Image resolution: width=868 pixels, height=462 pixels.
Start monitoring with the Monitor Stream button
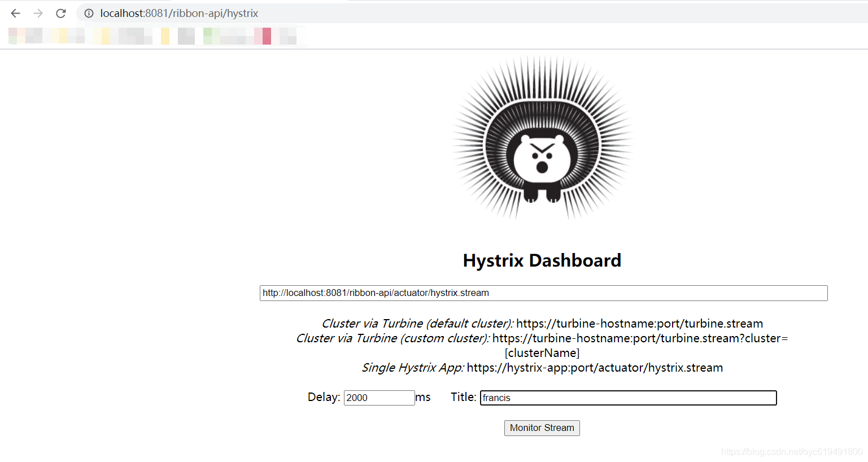pos(542,428)
